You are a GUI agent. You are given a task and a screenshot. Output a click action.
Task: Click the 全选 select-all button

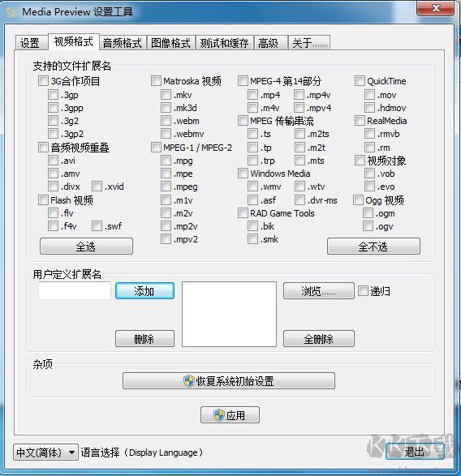tap(86, 247)
